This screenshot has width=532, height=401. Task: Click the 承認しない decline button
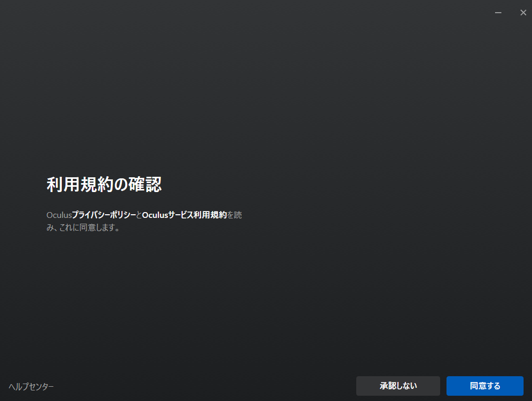click(x=398, y=386)
